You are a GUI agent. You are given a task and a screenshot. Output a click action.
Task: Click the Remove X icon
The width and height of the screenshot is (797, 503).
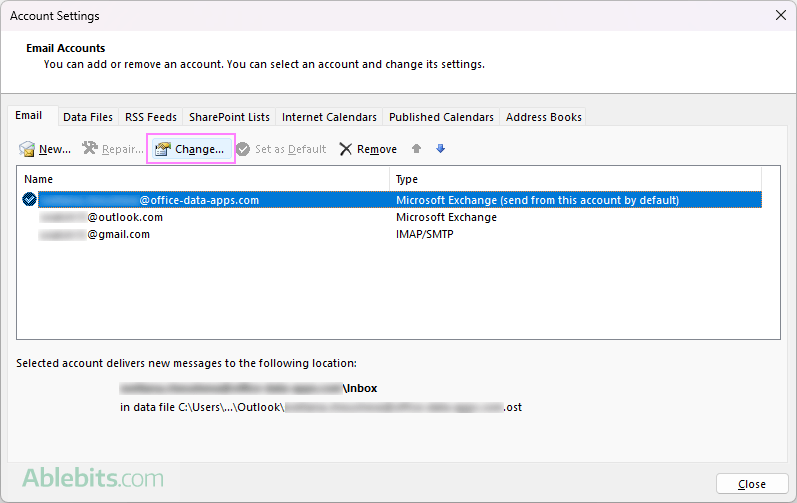[x=346, y=149]
